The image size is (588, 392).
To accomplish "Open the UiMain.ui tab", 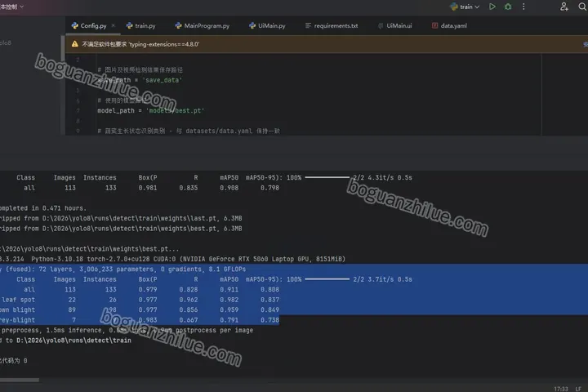I will click(395, 25).
